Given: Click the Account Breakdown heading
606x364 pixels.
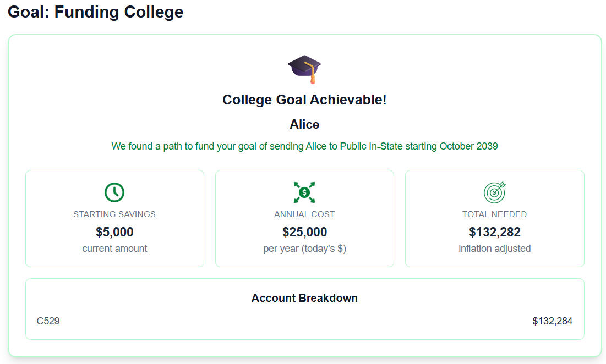Looking at the screenshot, I should 304,298.
